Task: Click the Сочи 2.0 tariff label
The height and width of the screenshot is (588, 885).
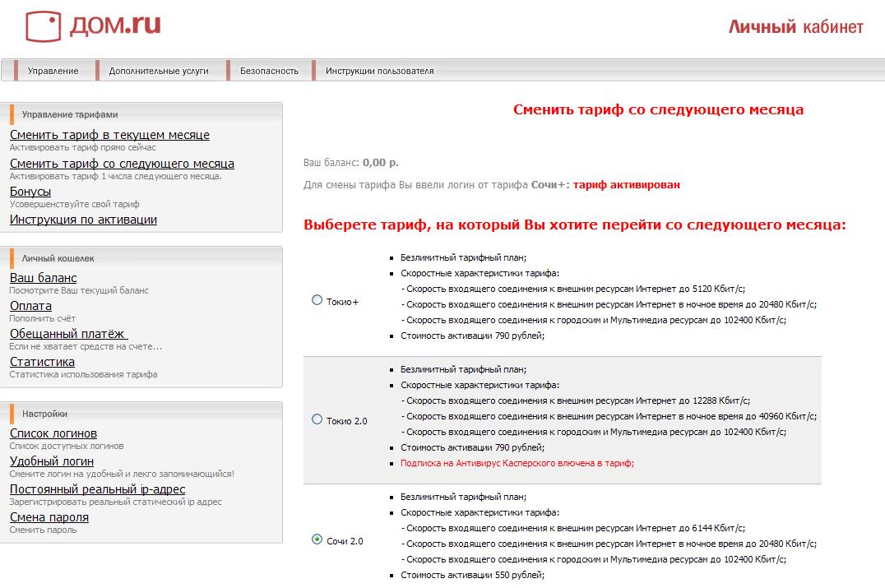Action: click(345, 541)
